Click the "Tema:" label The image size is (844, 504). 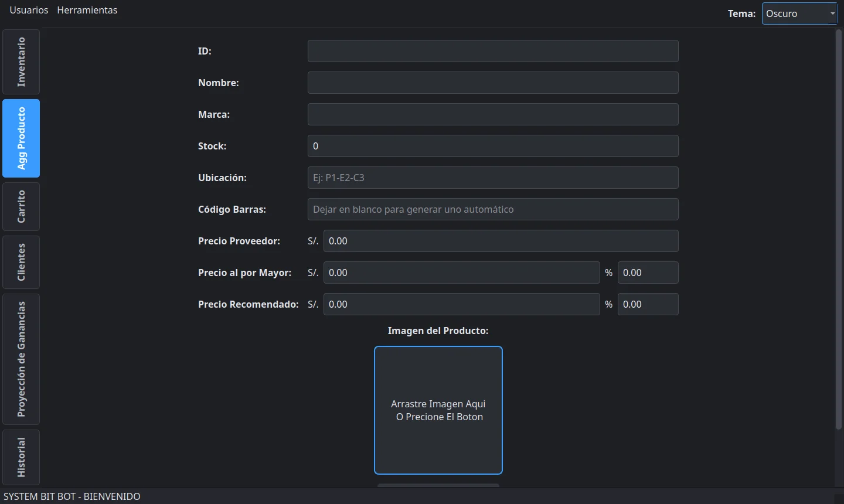point(742,13)
